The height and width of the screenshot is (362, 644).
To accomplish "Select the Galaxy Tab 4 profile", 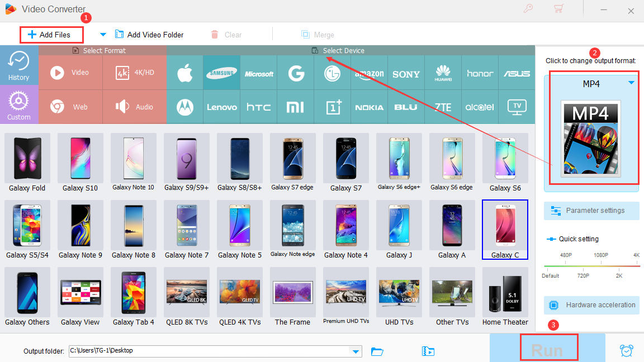I will click(134, 297).
